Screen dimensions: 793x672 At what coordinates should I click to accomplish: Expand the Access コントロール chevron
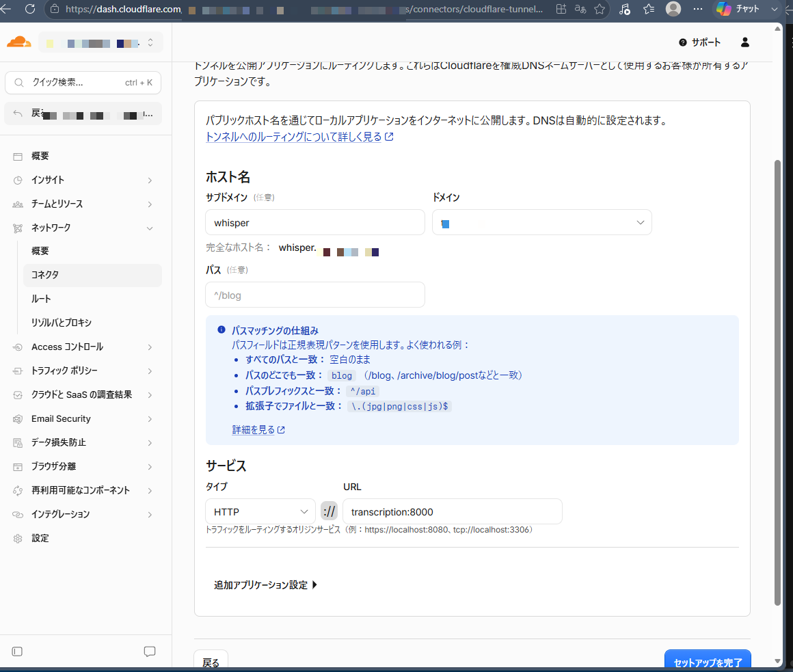click(150, 347)
